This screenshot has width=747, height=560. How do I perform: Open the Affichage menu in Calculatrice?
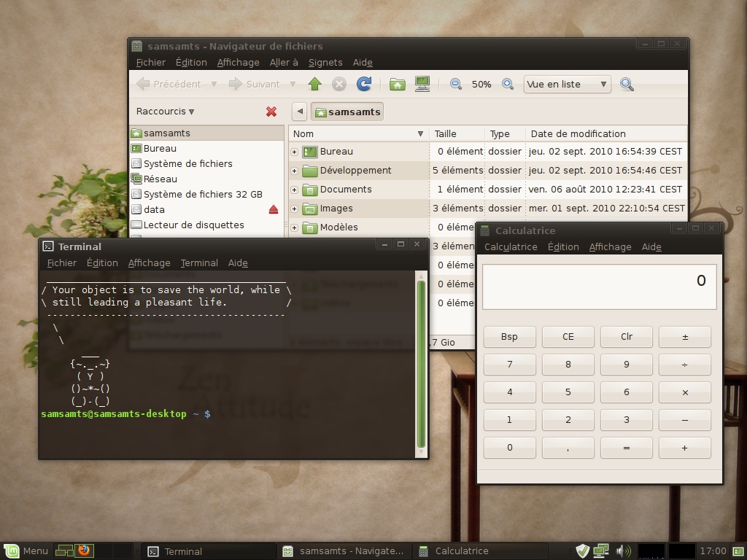pyautogui.click(x=610, y=246)
